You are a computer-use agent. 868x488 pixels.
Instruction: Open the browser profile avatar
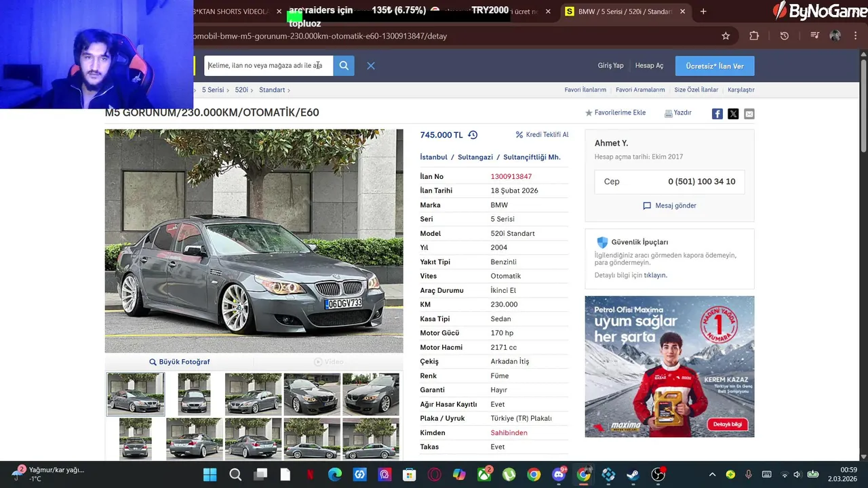coord(835,36)
